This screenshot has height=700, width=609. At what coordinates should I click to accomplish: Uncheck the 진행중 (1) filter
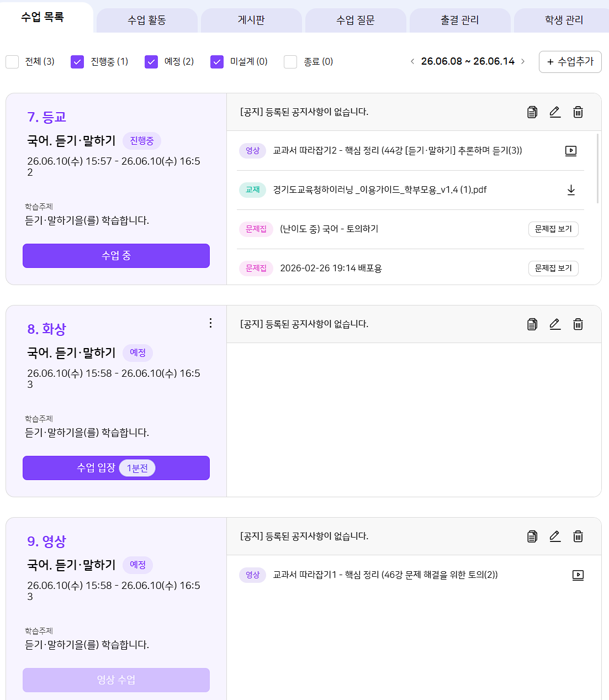[x=77, y=62]
